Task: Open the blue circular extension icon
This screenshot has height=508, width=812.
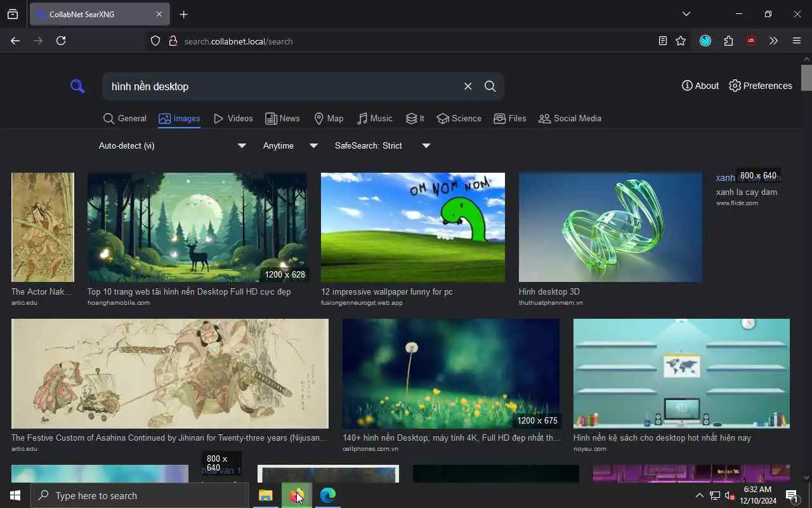Action: [x=705, y=41]
